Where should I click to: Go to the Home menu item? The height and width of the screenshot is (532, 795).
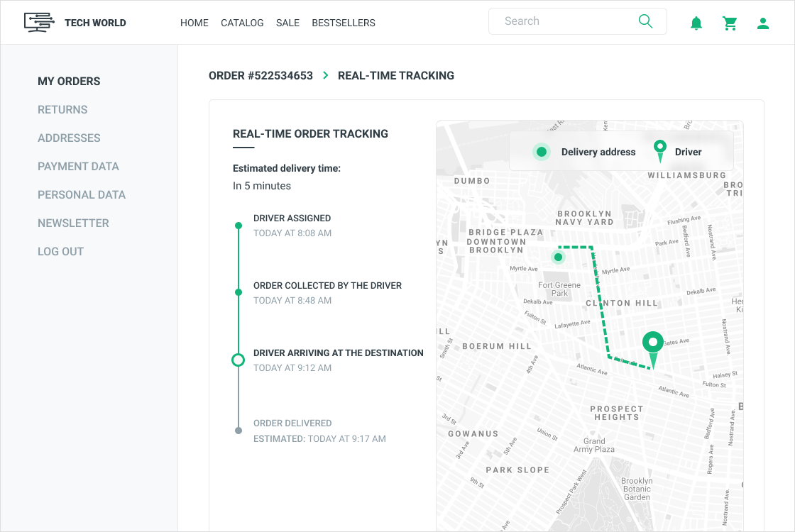tap(194, 23)
